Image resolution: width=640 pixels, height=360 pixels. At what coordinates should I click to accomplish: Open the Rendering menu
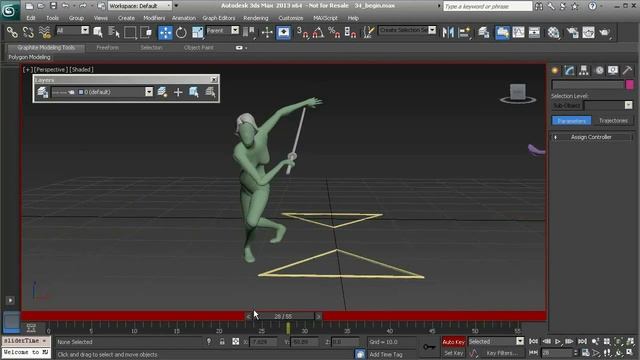(256, 18)
